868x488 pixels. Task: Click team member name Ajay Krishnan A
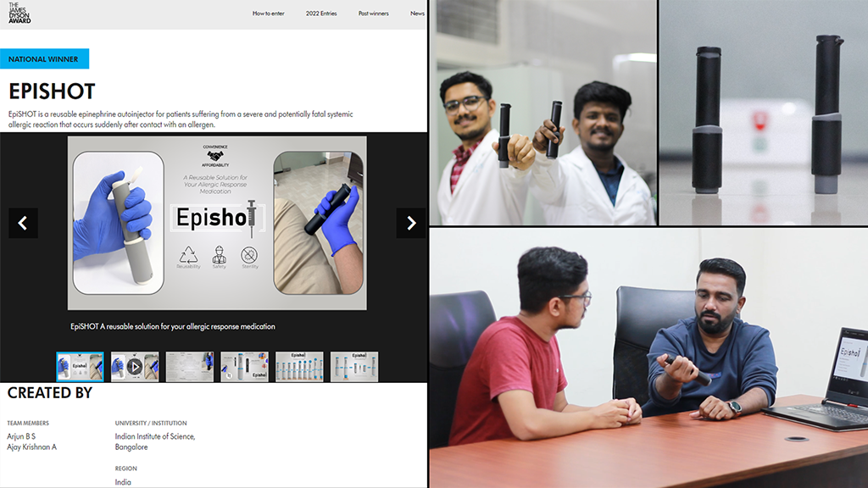click(31, 447)
